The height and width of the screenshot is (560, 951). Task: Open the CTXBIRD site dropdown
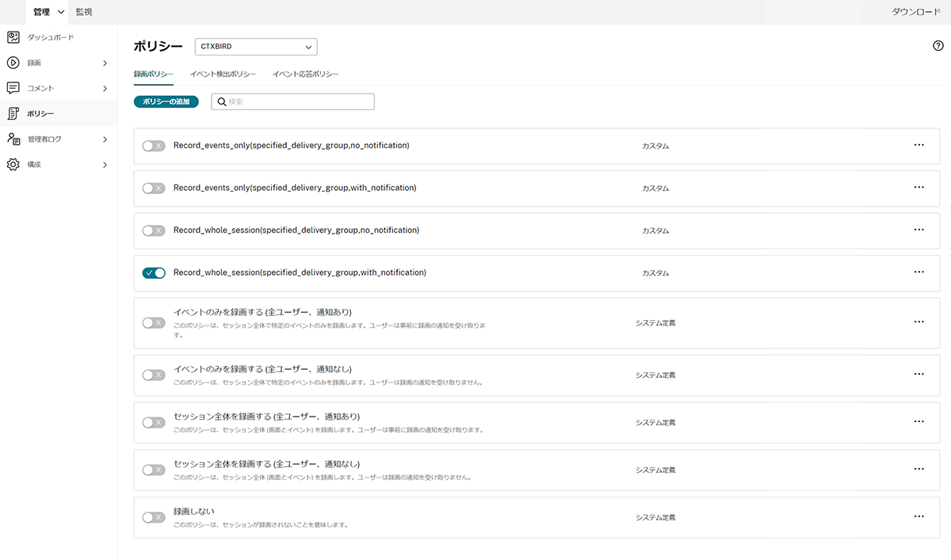(x=256, y=47)
